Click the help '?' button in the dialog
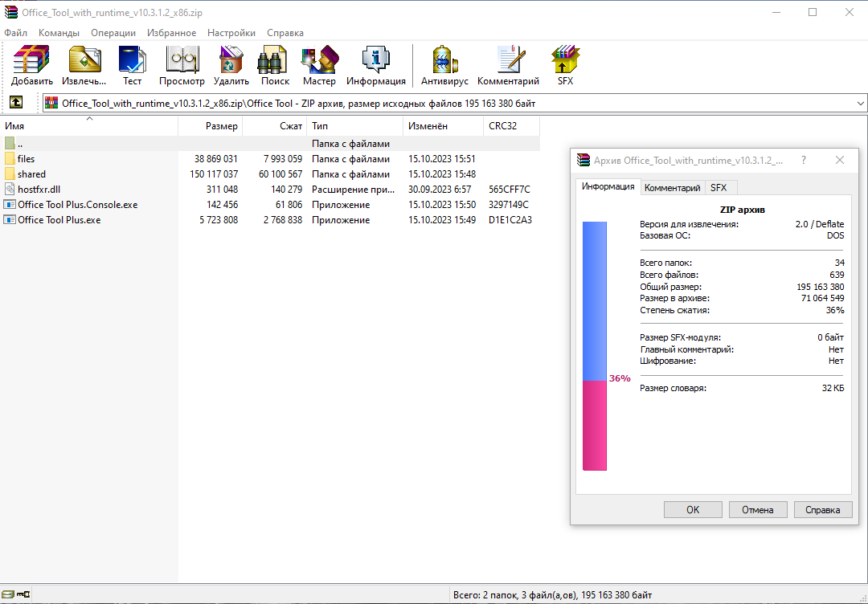The height and width of the screenshot is (604, 868). coord(804,161)
